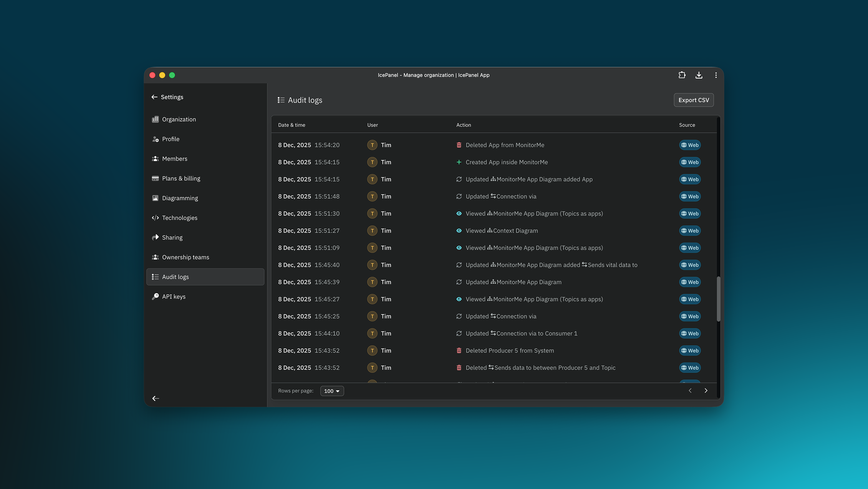The height and width of the screenshot is (489, 868).
Task: Go back using the Settings back arrow
Action: (154, 97)
